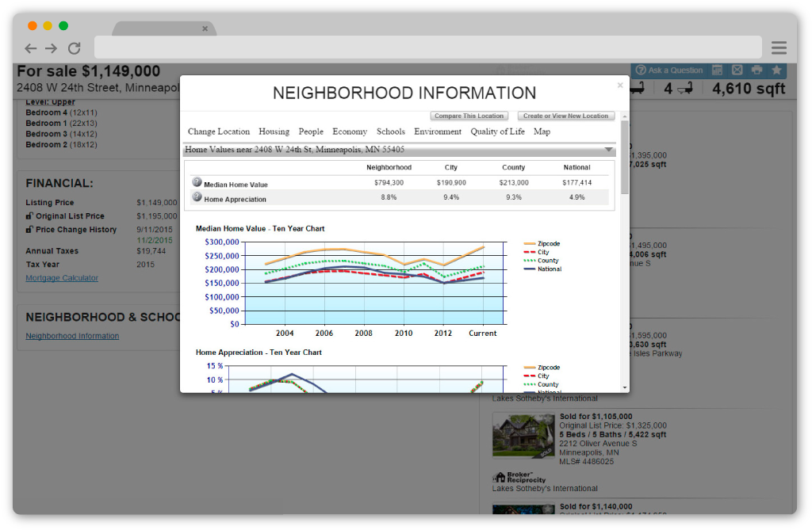The width and height of the screenshot is (812, 530).
Task: Click the star favorite icon
Action: (x=776, y=71)
